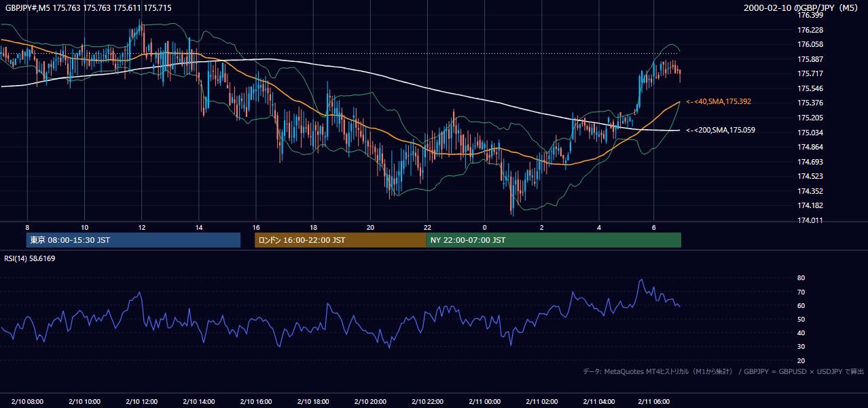The height and width of the screenshot is (408, 868).
Task: Click the 2/10 10:00 time axis label
Action: (85, 401)
